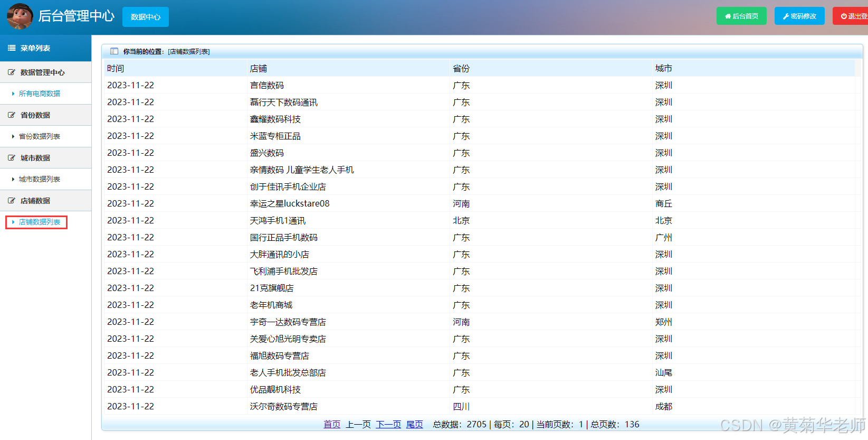
Task: Click the red 退出登录 logout button
Action: [851, 16]
